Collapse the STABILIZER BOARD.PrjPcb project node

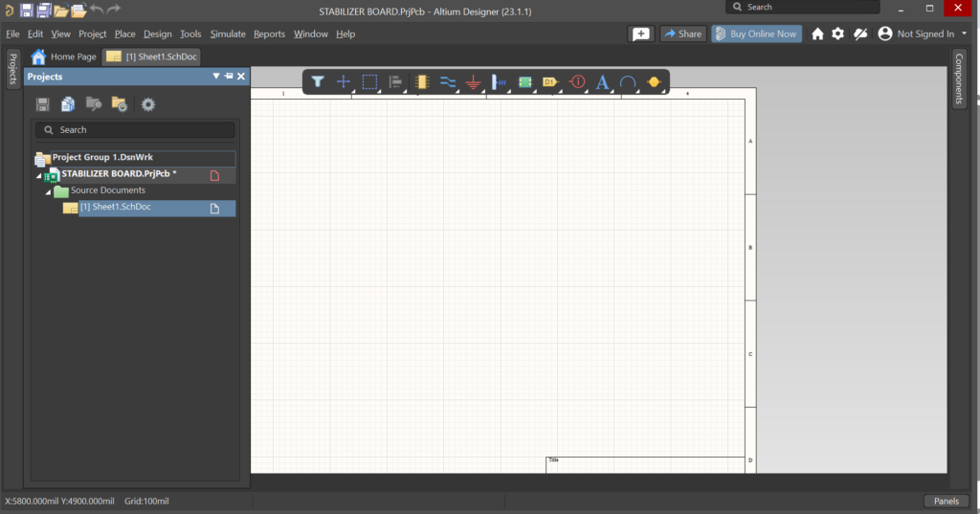point(39,175)
